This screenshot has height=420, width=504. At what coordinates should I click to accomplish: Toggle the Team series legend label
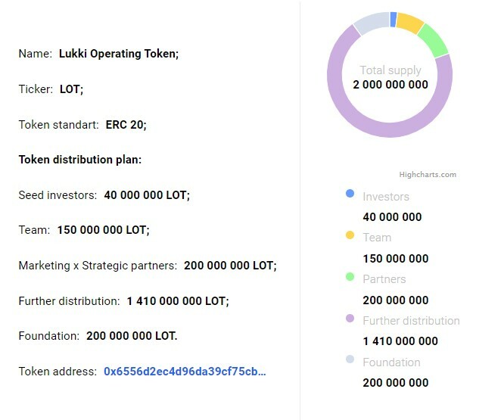(377, 238)
